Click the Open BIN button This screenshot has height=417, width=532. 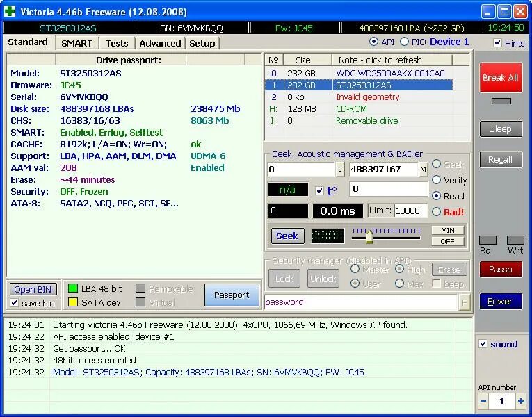pos(33,290)
